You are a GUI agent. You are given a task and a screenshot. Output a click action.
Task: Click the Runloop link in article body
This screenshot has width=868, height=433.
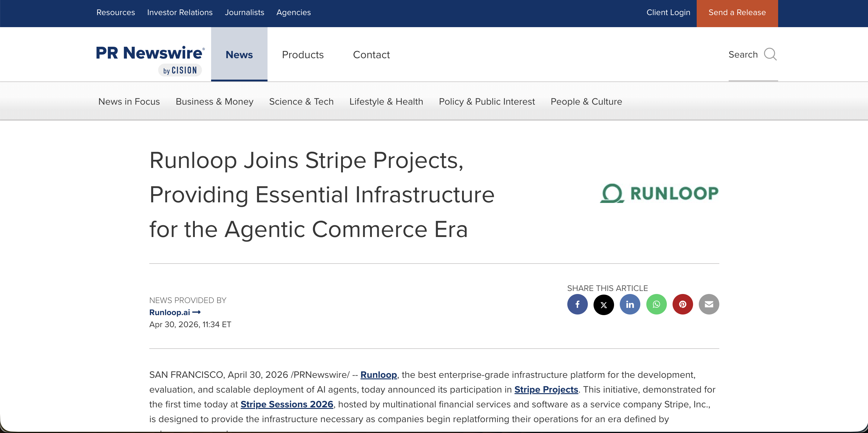click(x=379, y=375)
